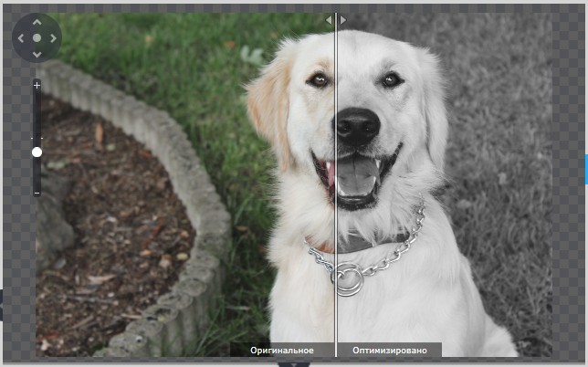Pan the preview down with the down arrow
The height and width of the screenshot is (367, 588).
pyautogui.click(x=37, y=55)
